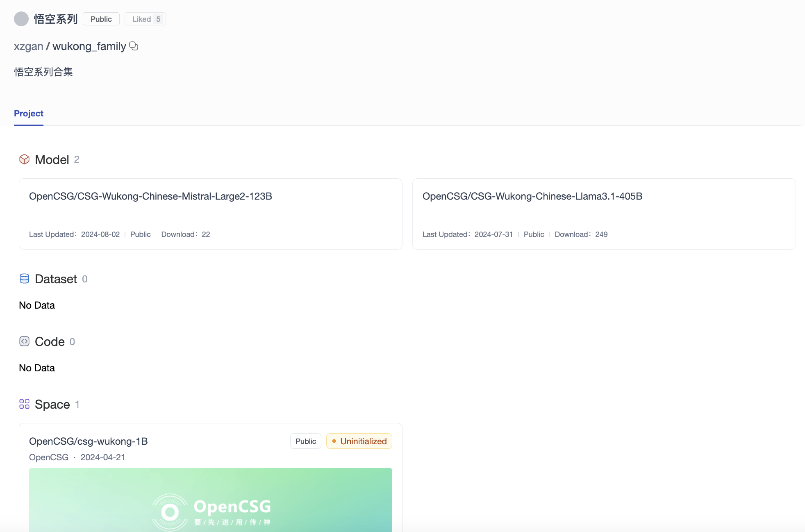Click the collection avatar circle
805x532 pixels.
click(x=21, y=19)
